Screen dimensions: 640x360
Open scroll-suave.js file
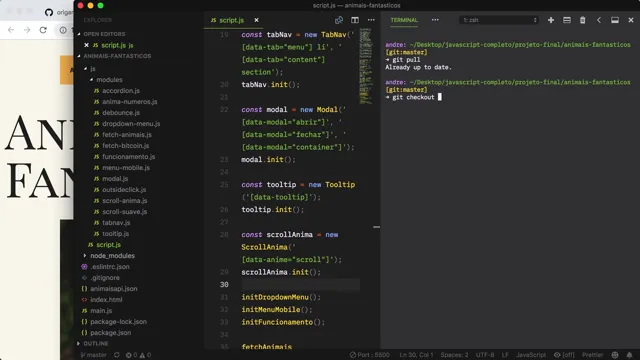[124, 212]
